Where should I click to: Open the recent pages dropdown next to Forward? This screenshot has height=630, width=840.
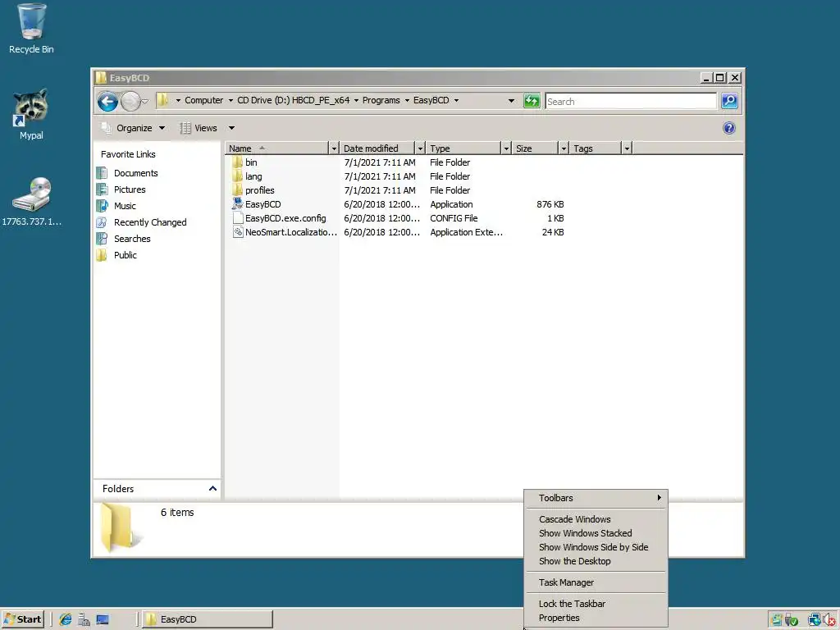[x=145, y=101]
